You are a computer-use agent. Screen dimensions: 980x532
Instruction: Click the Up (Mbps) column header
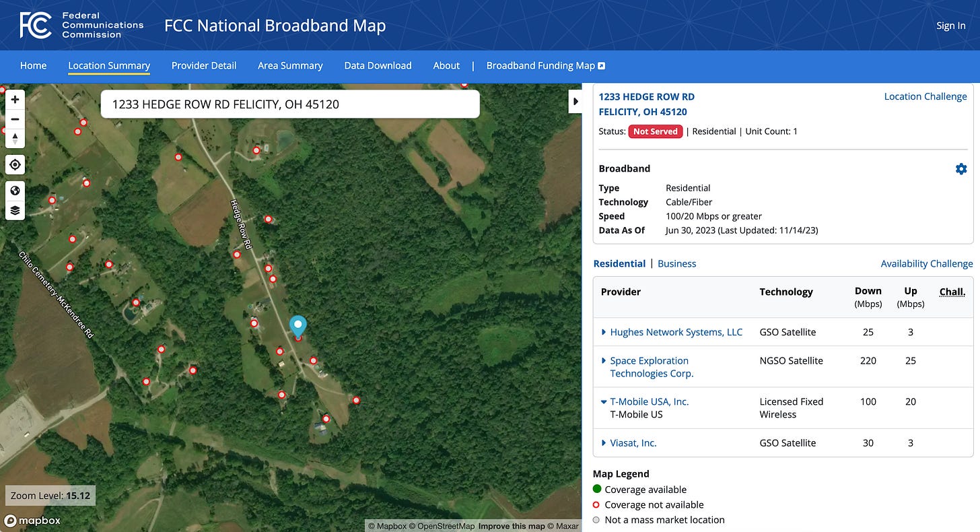point(911,297)
